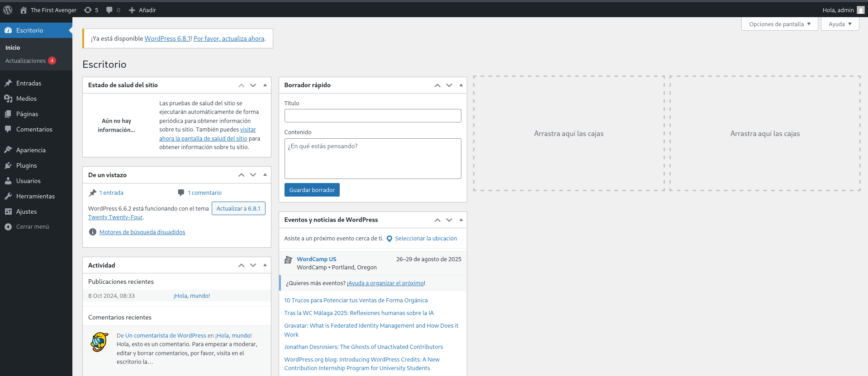Move De un vistazo box up
The image size is (868, 376).
[242, 175]
